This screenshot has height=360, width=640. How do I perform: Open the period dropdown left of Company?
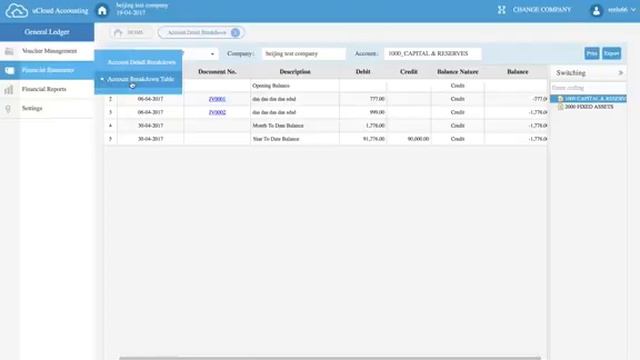212,54
